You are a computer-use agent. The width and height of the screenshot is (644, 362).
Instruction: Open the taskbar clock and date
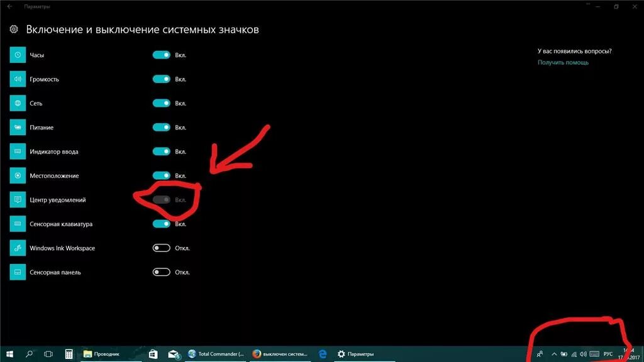[629, 354]
